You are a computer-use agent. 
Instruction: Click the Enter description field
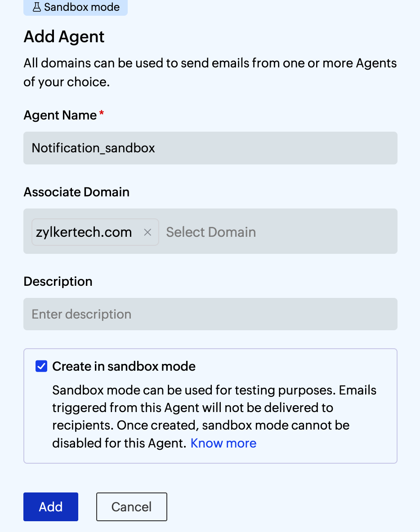coord(210,314)
